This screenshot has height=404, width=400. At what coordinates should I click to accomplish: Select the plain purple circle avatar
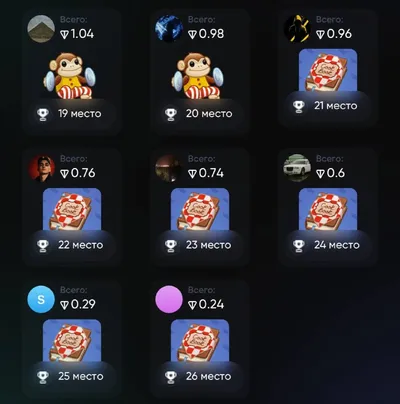[x=169, y=299]
